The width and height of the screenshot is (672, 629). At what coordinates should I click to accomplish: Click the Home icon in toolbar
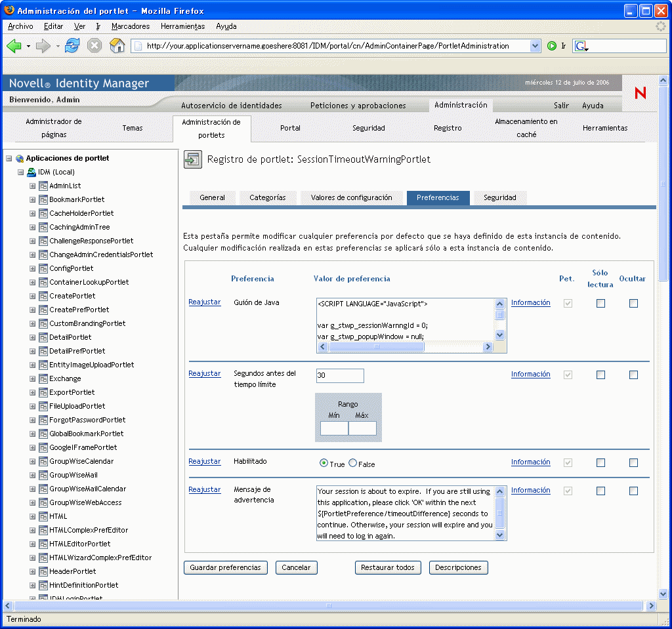pos(117,46)
